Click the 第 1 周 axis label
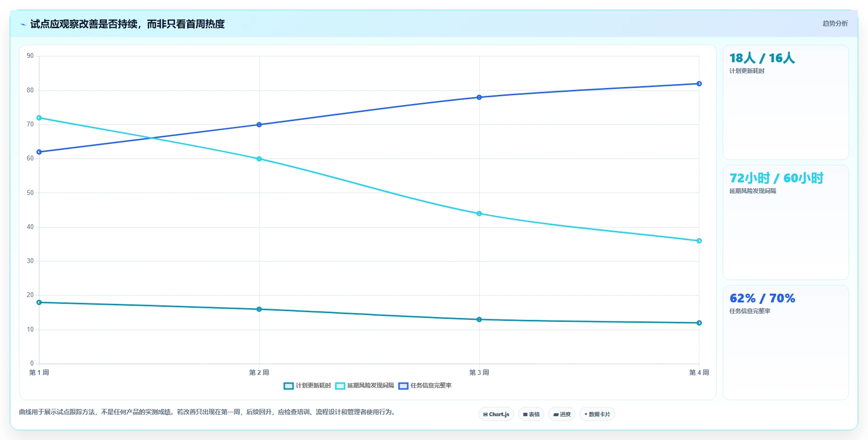Screen dimensions: 868x440 39,373
